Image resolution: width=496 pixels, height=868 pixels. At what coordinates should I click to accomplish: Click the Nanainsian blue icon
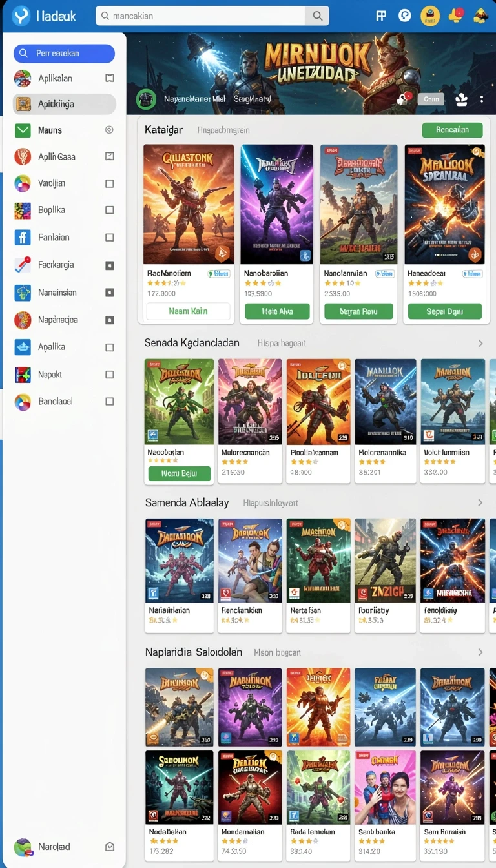click(x=23, y=293)
